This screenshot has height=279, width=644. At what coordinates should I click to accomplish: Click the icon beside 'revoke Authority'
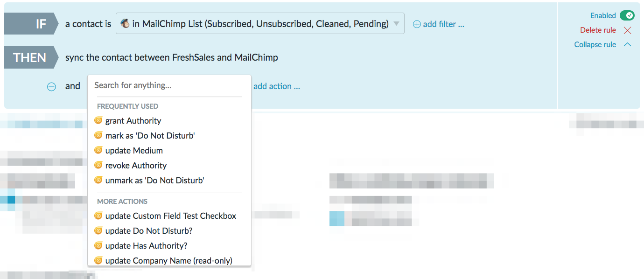click(98, 165)
